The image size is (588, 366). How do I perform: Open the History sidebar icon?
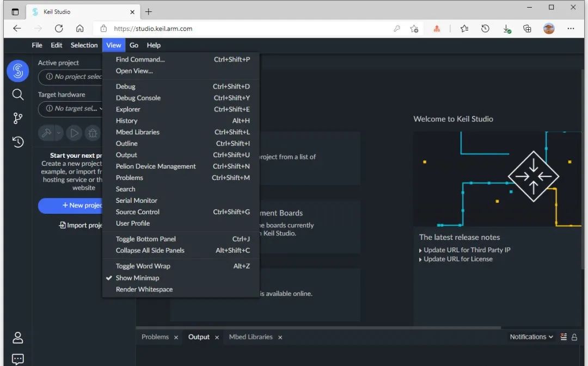pyautogui.click(x=17, y=142)
